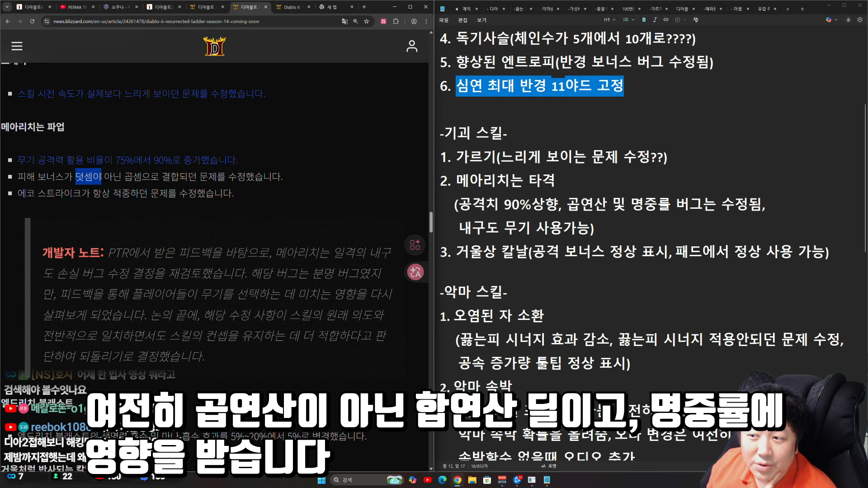Switch to the 쇼구나 browser tab
Image resolution: width=868 pixels, height=488 pixels.
tap(120, 7)
